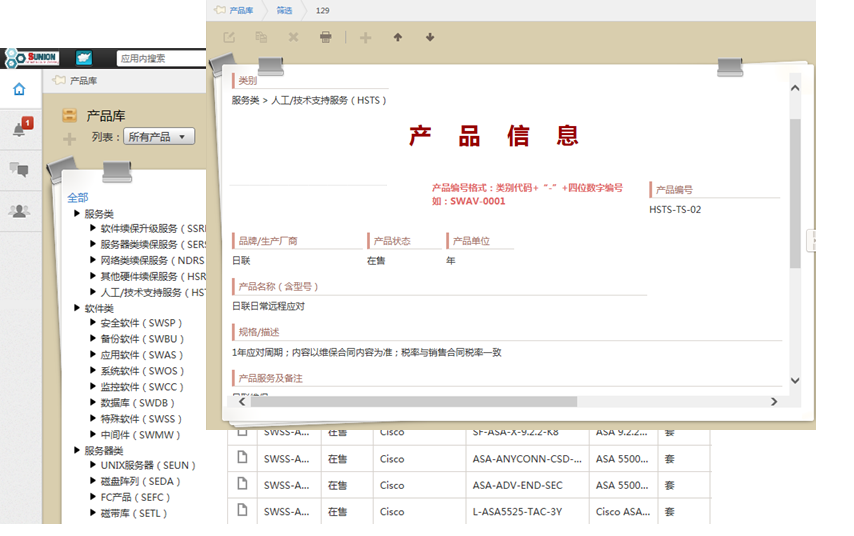This screenshot has width=854, height=536.
Task: Open the contacts sidebar icon
Action: [x=19, y=211]
